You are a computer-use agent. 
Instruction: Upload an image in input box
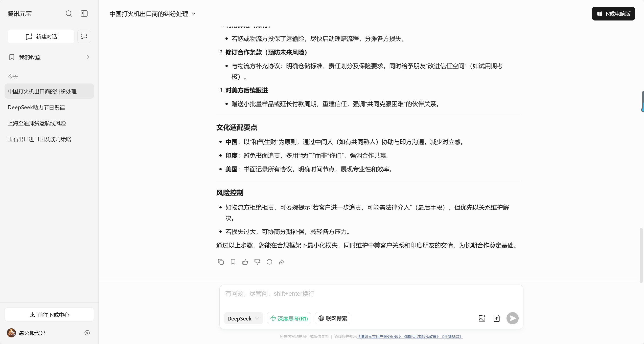pyautogui.click(x=482, y=318)
